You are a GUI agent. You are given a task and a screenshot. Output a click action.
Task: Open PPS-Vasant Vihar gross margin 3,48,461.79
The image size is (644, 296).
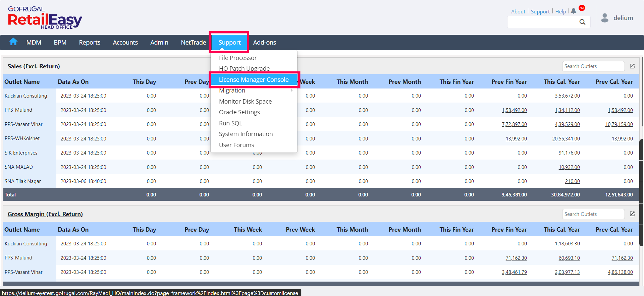point(514,272)
